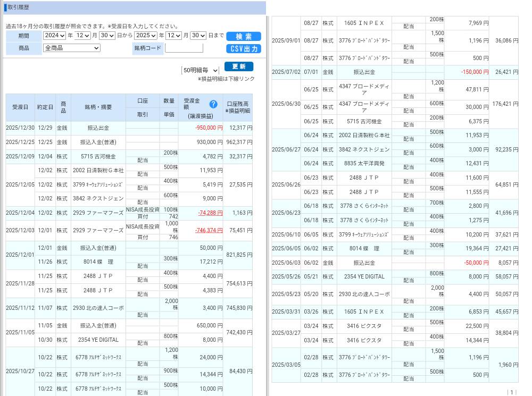This screenshot has width=532, height=396.
Task: Open the end month dropdown
Action: [x=173, y=36]
